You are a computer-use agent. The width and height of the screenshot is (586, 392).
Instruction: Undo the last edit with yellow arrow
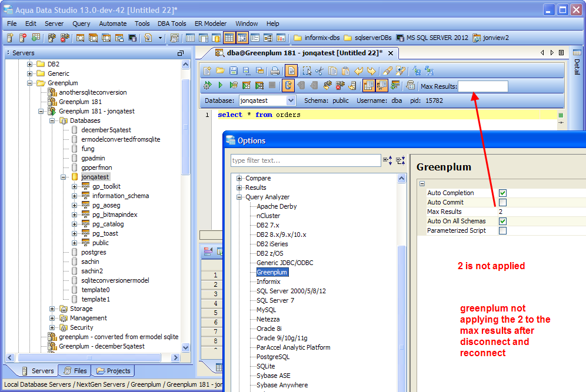tap(359, 71)
